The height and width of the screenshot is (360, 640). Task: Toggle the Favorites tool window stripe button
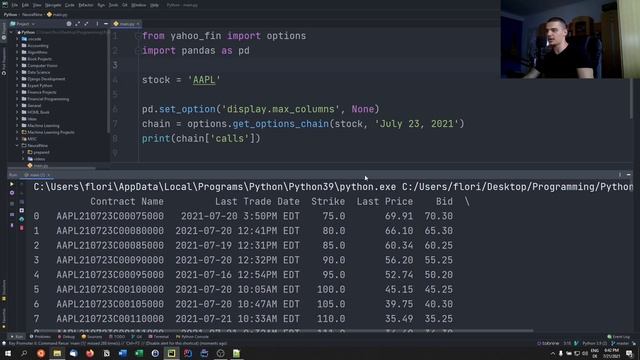point(4,318)
